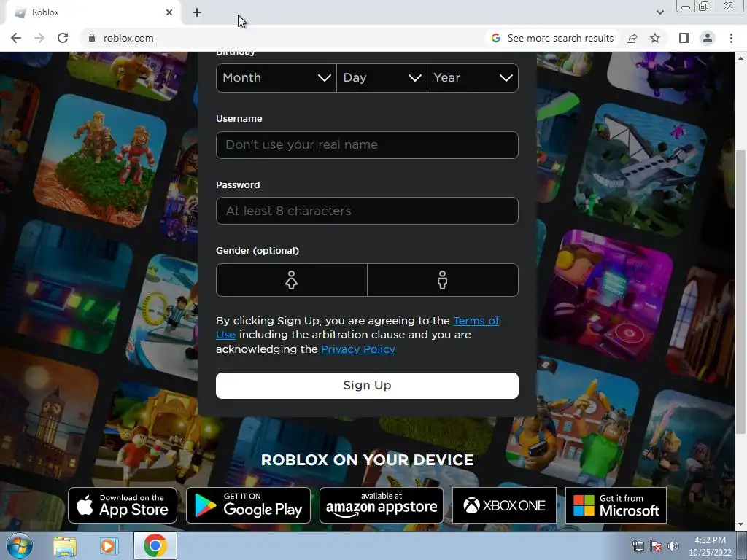The image size is (747, 560).
Task: Click the Password input field
Action: [367, 211]
